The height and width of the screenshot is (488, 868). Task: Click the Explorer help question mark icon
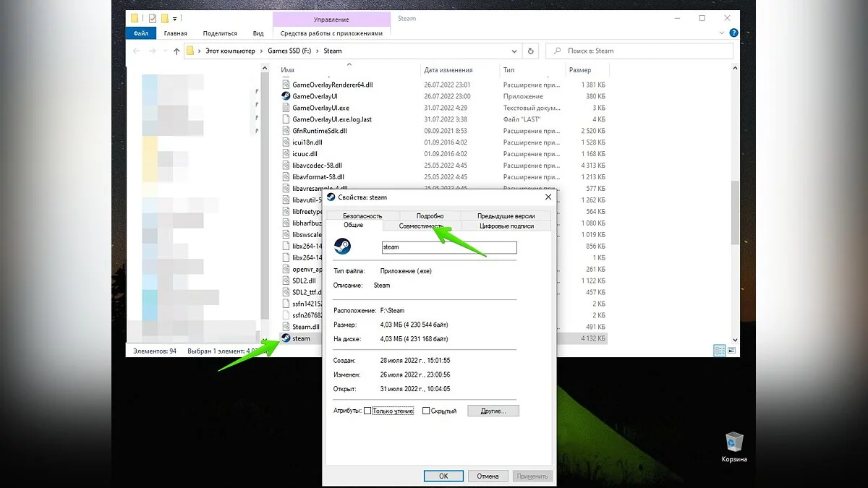point(733,33)
